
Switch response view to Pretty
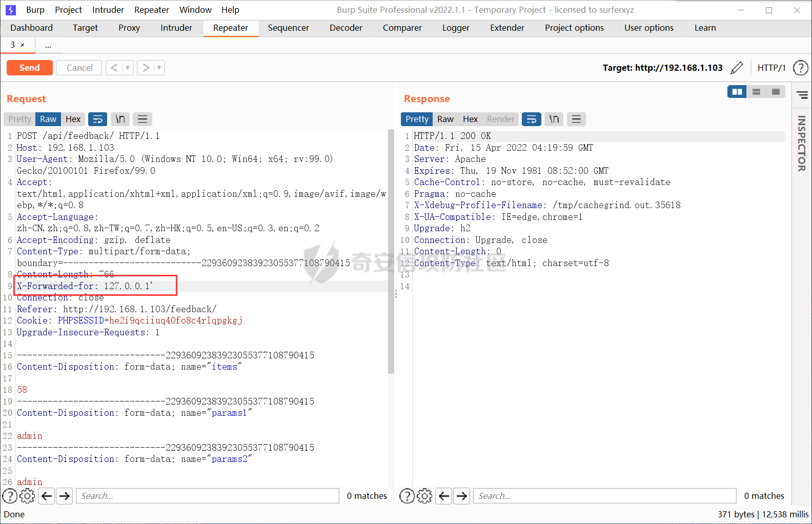click(x=417, y=119)
